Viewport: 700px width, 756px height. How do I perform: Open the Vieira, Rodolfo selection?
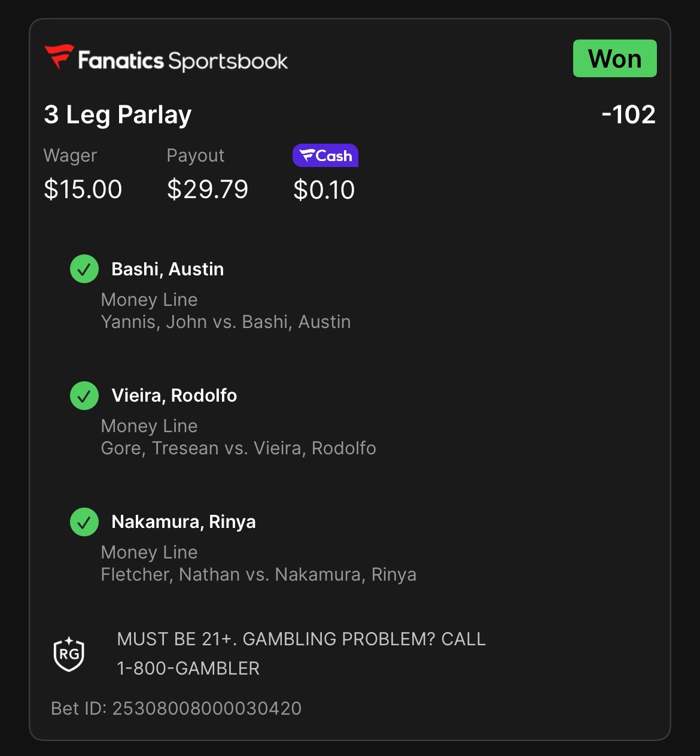(x=174, y=396)
